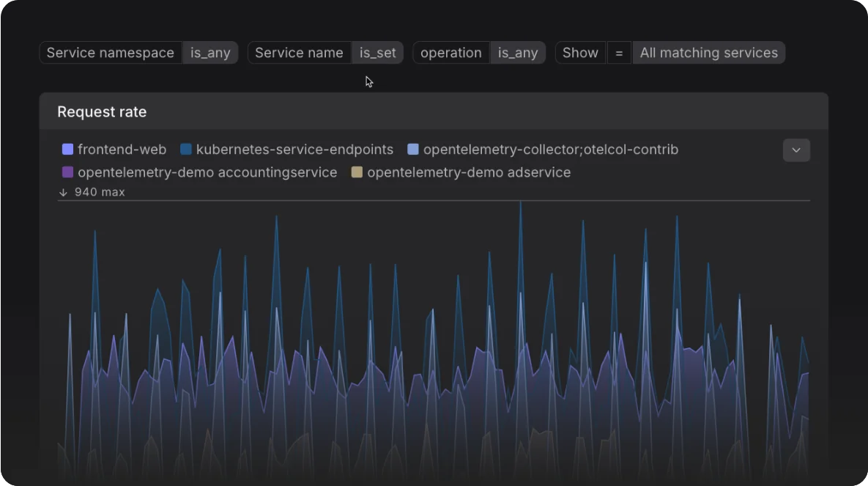
Task: Change the equals operator next to Show
Action: (619, 53)
